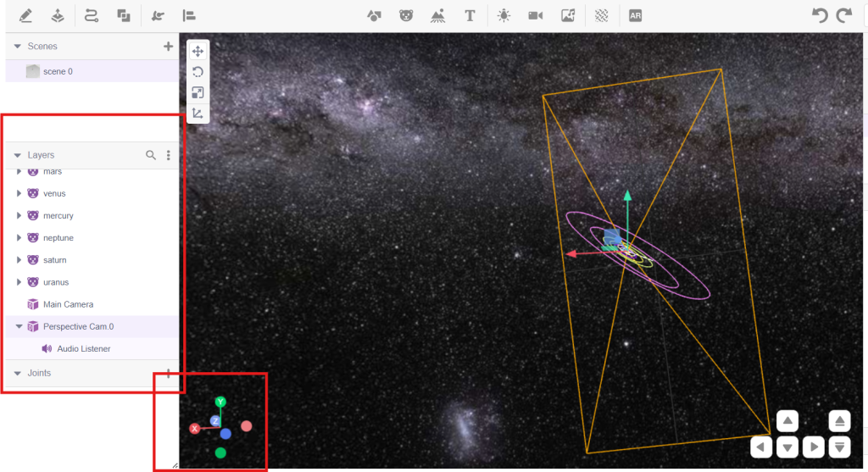The image size is (868, 472).
Task: Search layers with the magnifier icon
Action: point(151,155)
